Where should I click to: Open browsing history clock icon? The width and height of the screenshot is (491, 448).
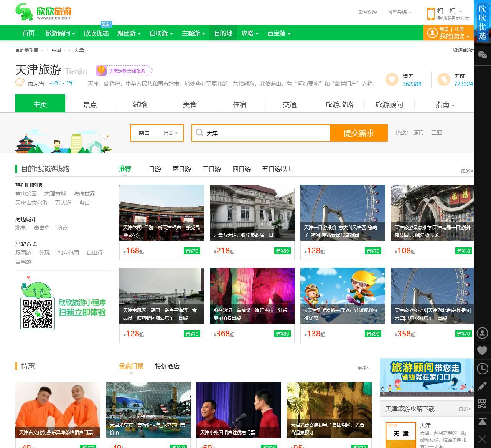[482, 369]
